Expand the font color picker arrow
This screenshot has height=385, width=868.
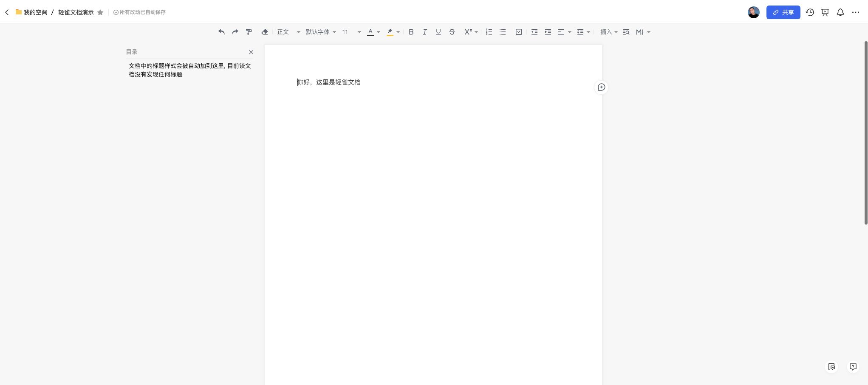[379, 32]
